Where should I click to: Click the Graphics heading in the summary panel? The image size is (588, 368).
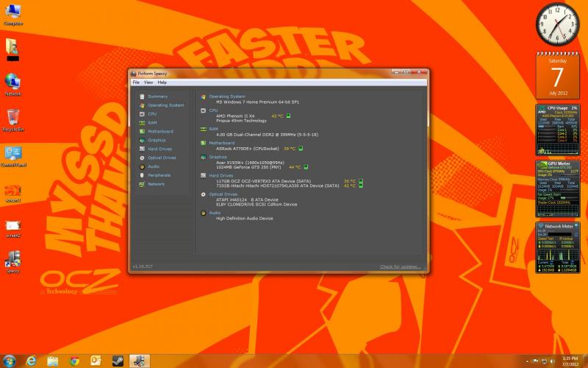coord(218,157)
